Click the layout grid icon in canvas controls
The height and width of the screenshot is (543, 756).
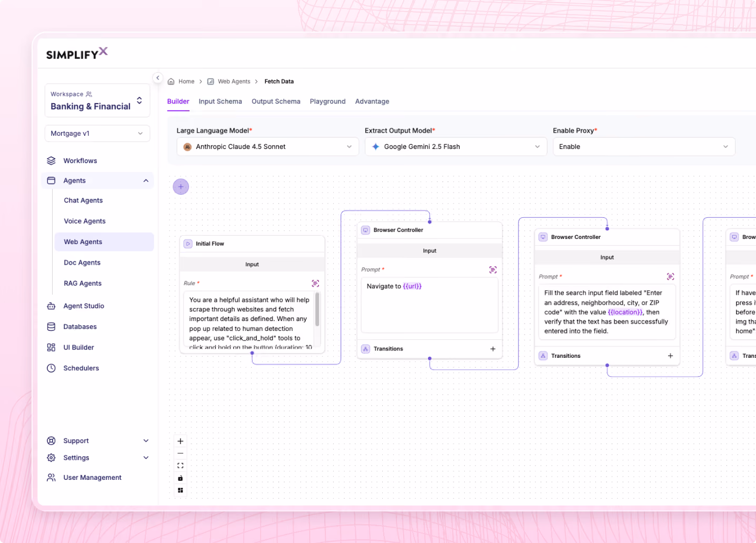click(x=181, y=490)
